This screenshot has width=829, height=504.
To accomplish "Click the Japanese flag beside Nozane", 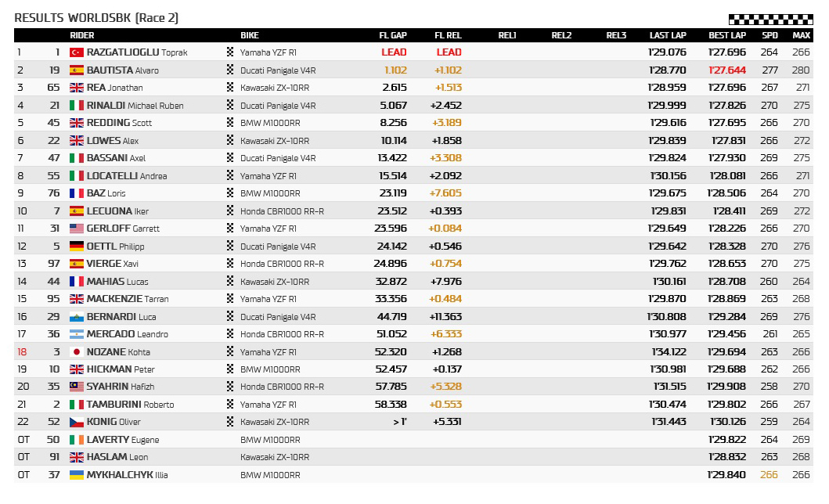I will (x=77, y=352).
